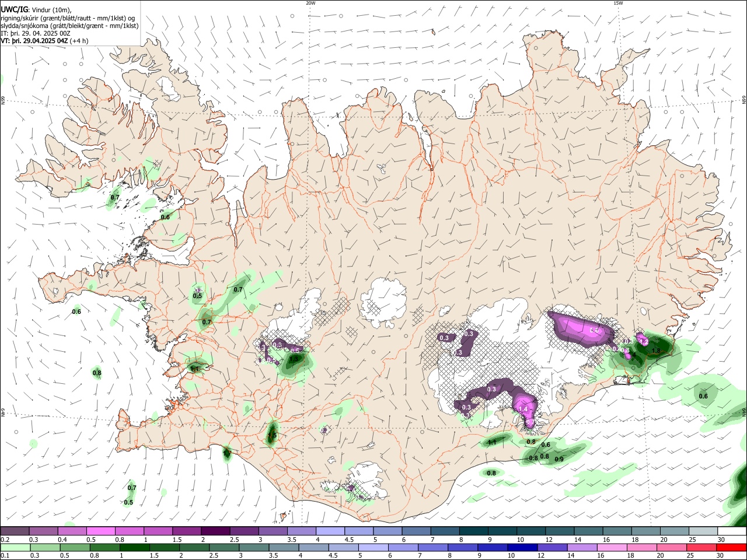Click the rain legend swatch labeled 4.5
747x560 pixels.
pos(343,547)
